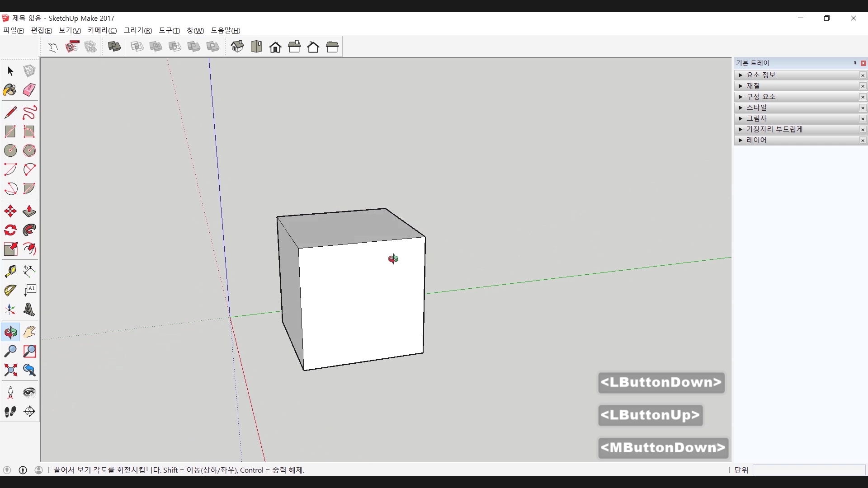The image size is (868, 488).
Task: Toggle pin on the 기본 트레이 panel
Action: (855, 63)
